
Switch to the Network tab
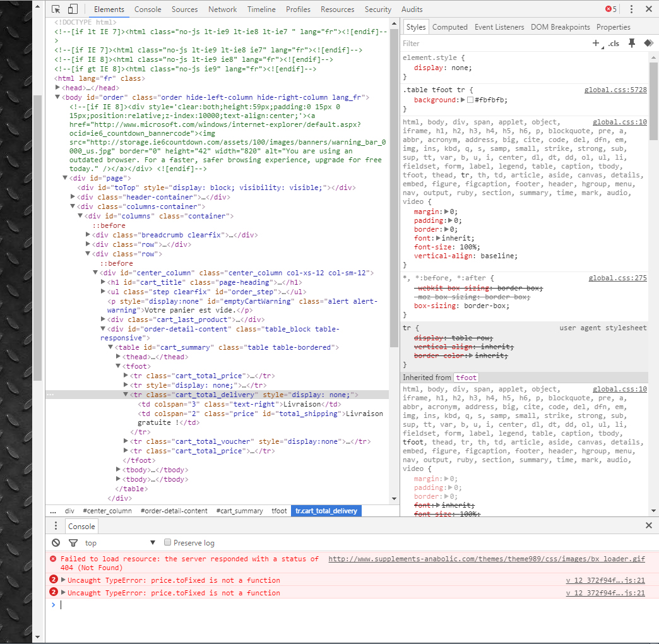point(222,9)
